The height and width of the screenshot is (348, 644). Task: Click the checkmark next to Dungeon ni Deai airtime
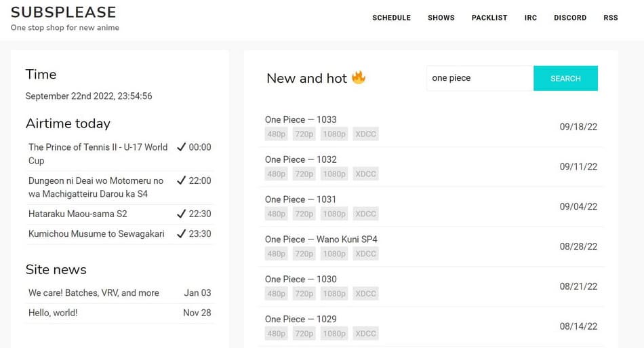(181, 180)
